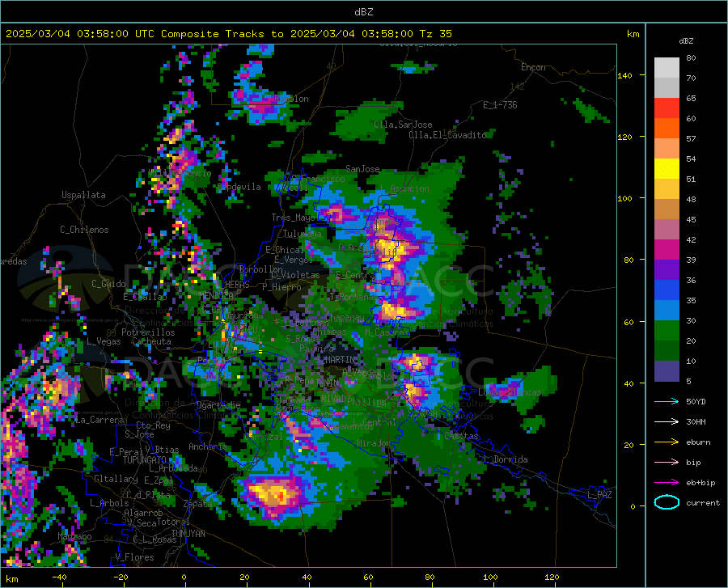This screenshot has width=728, height=588.
Task: Click the TUPUNGATO city label
Action: coord(145,460)
